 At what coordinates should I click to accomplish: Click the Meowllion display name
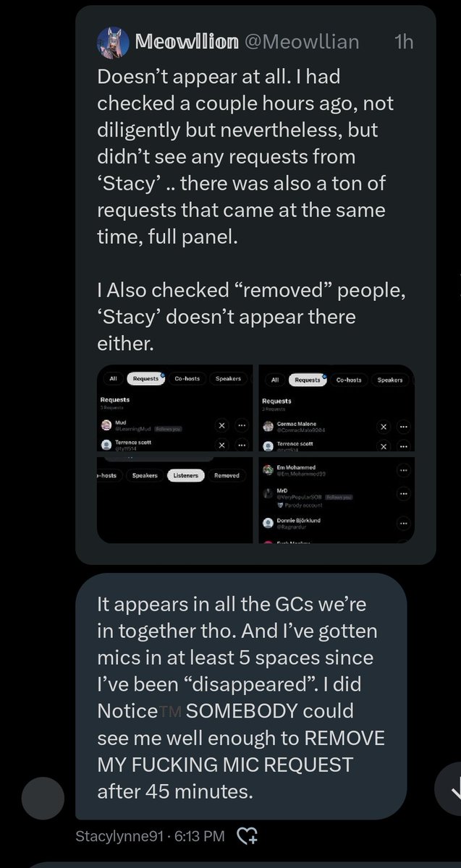click(187, 42)
